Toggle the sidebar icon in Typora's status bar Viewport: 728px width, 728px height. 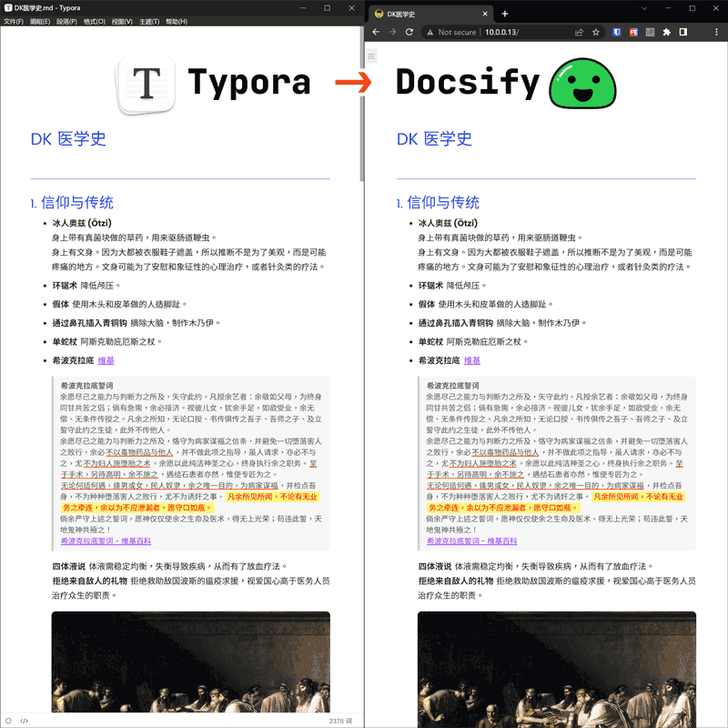click(8, 721)
